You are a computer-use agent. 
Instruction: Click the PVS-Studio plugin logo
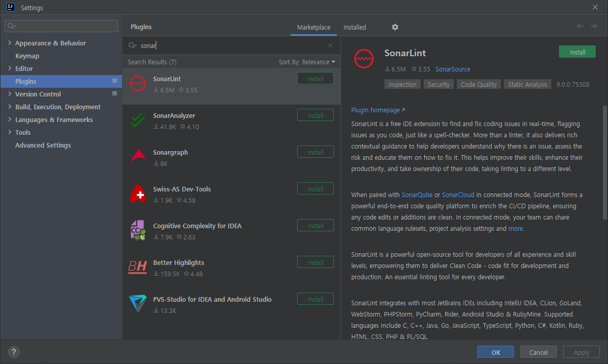pyautogui.click(x=138, y=304)
